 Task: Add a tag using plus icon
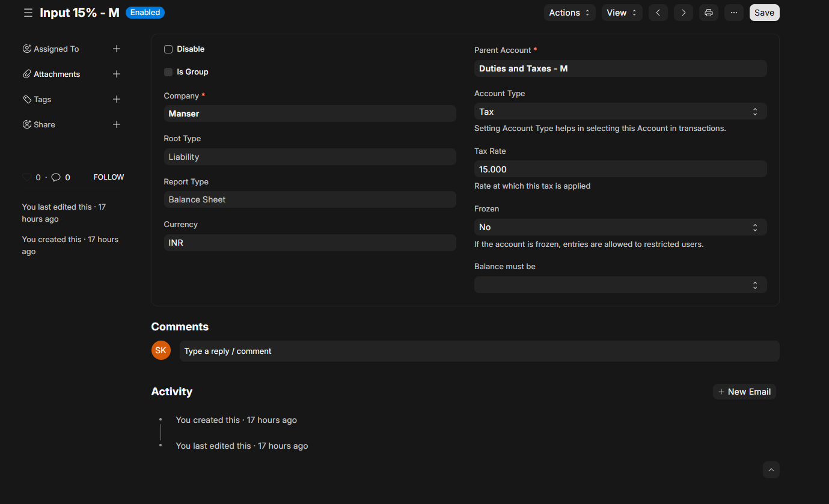[117, 100]
